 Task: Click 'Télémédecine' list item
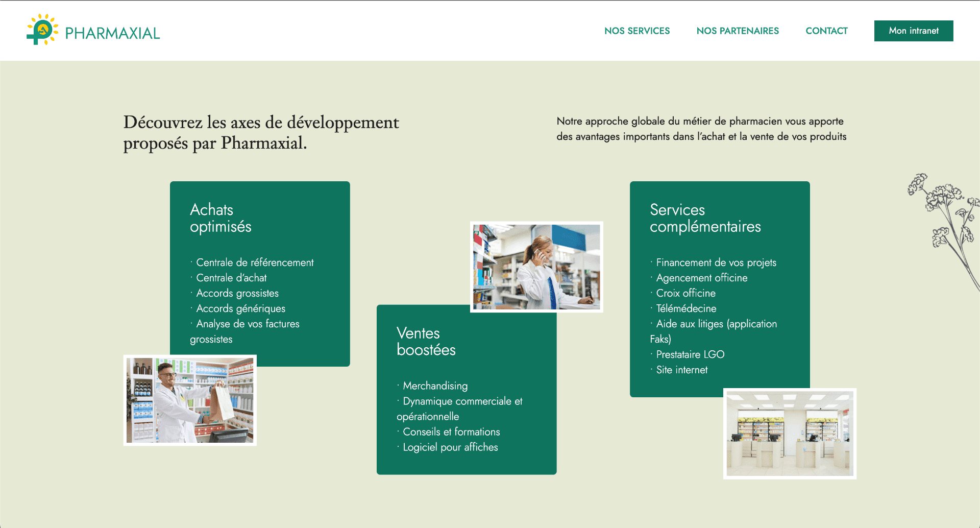click(686, 308)
